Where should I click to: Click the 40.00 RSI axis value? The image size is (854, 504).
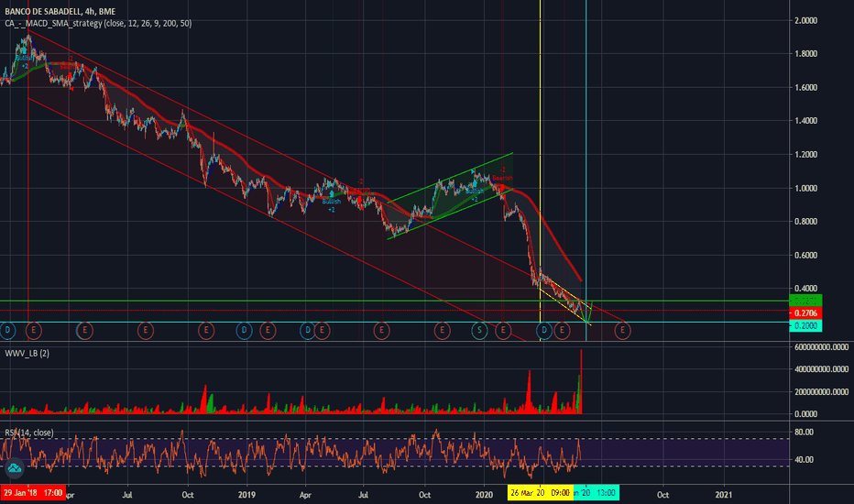point(804,460)
